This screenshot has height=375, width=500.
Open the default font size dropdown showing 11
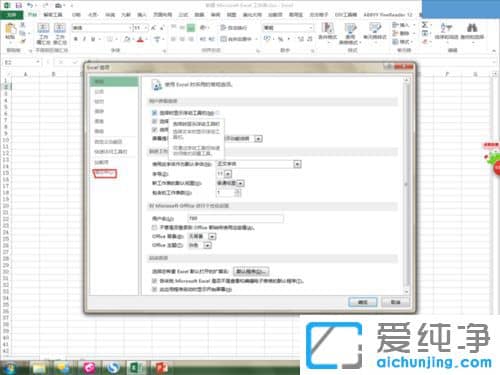tap(228, 174)
